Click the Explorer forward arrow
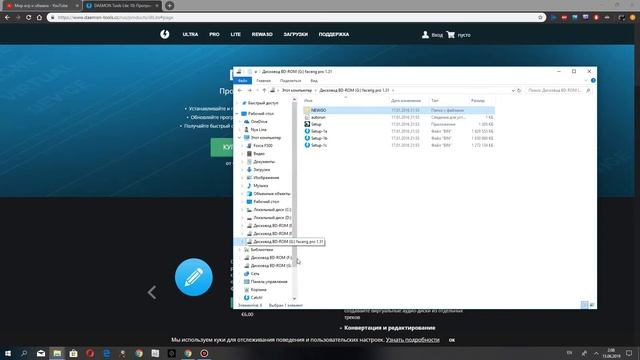 pyautogui.click(x=249, y=90)
